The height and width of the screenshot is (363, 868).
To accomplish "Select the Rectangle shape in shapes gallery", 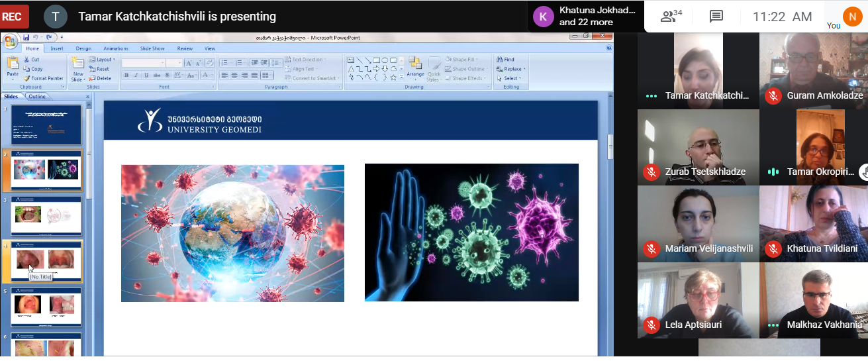I will pos(376,60).
